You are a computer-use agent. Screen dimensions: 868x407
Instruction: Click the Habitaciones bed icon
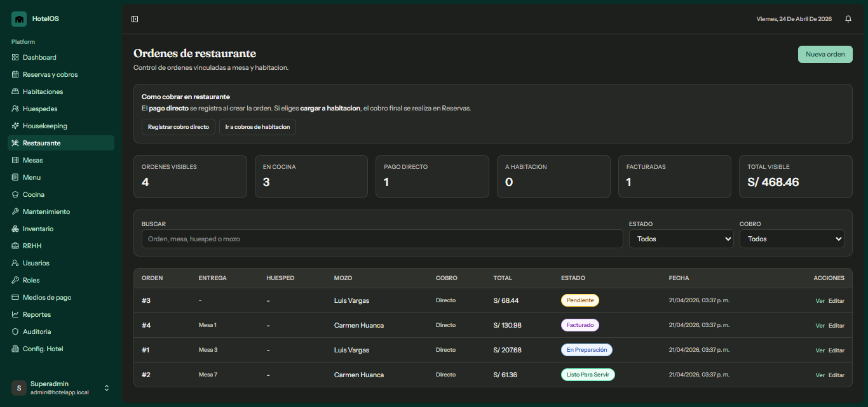15,91
